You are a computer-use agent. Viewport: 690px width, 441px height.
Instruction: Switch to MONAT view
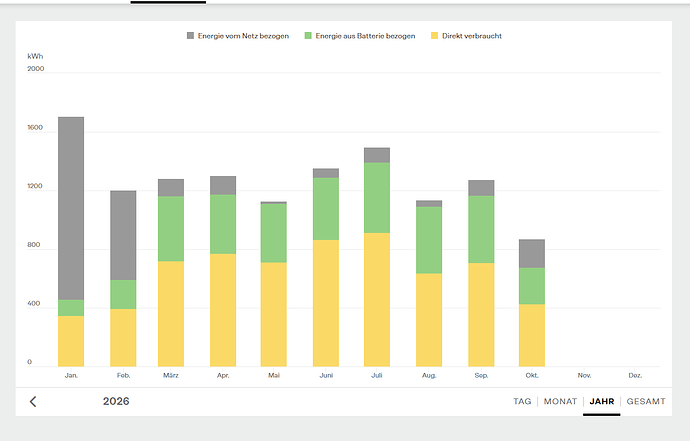pyautogui.click(x=560, y=401)
